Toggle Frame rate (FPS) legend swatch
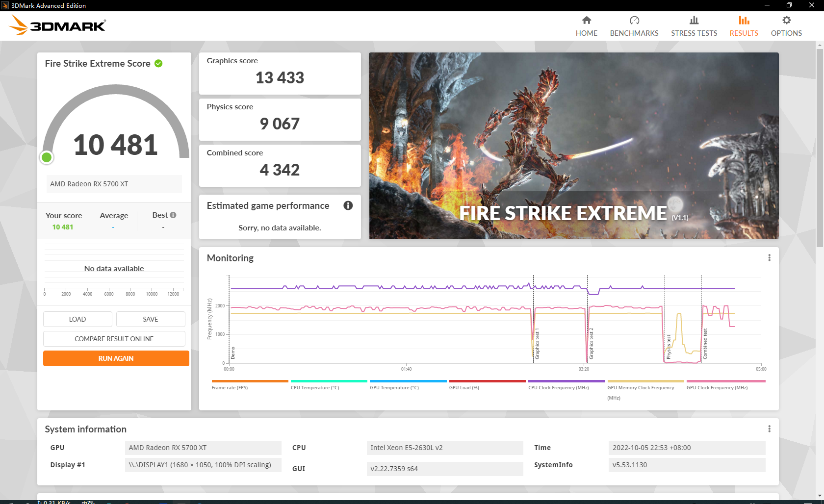Image resolution: width=824 pixels, height=504 pixels. (250, 381)
